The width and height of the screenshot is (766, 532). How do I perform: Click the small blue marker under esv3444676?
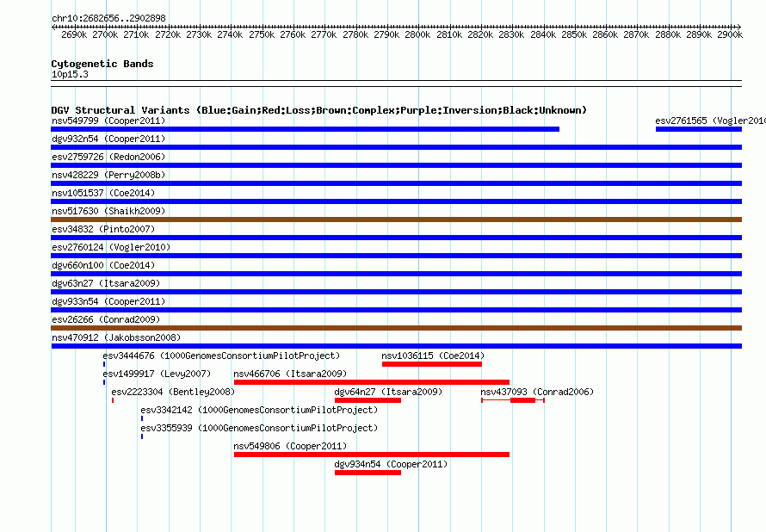click(x=104, y=364)
